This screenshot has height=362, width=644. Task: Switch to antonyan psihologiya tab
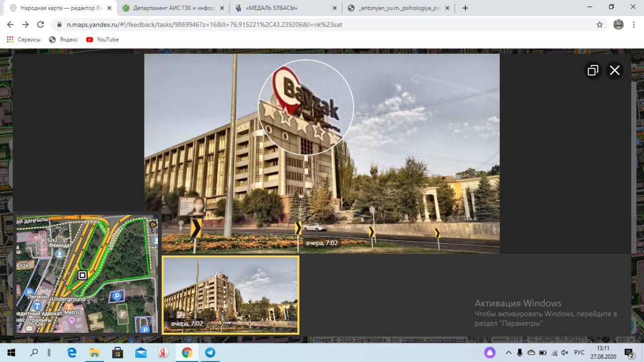[399, 8]
